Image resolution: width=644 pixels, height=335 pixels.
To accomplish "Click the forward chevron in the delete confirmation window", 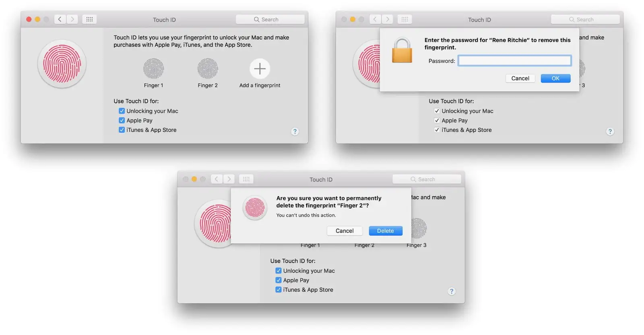I will click(229, 179).
